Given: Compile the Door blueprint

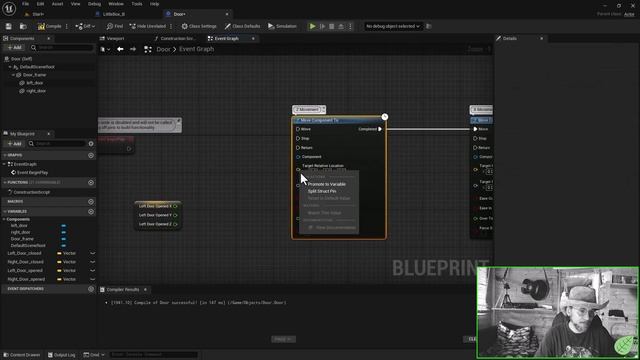Looking at the screenshot, I should (x=49, y=26).
